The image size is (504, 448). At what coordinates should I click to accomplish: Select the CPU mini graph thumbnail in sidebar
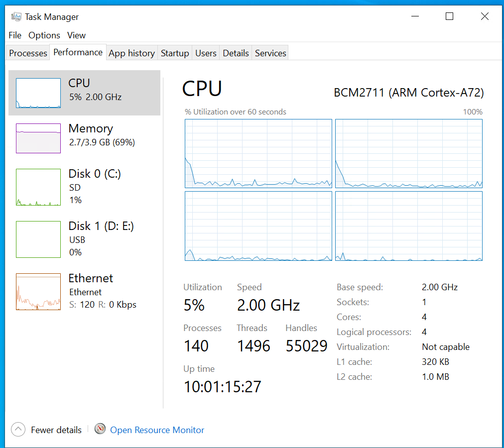[x=38, y=93]
